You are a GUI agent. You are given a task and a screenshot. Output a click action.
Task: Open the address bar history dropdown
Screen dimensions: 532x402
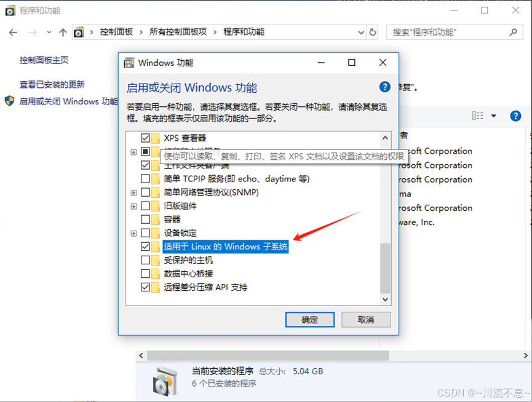(x=361, y=33)
